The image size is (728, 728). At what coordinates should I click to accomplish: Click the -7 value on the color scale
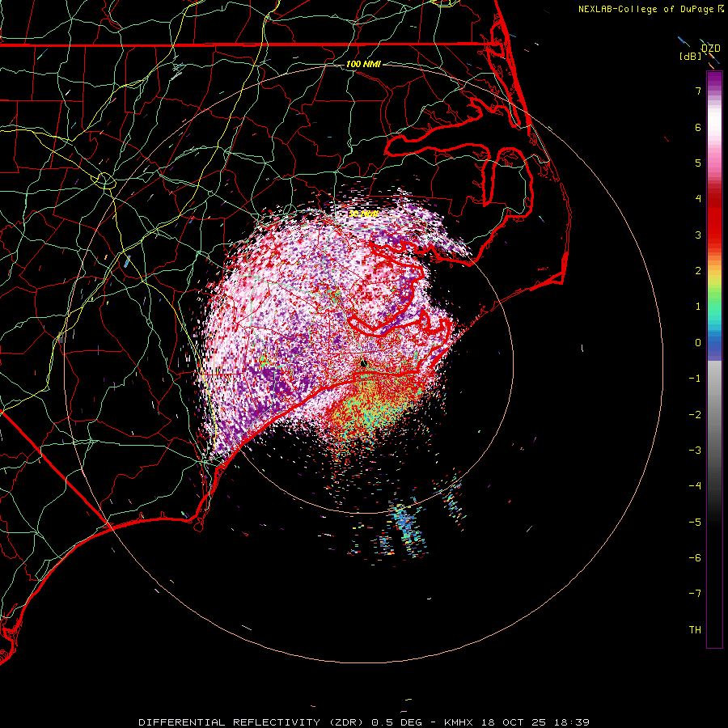click(695, 594)
